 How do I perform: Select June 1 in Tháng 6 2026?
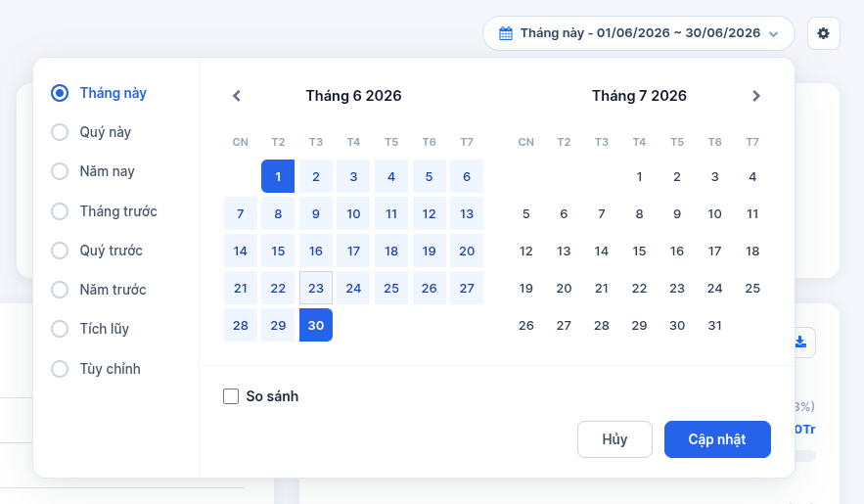coord(278,176)
